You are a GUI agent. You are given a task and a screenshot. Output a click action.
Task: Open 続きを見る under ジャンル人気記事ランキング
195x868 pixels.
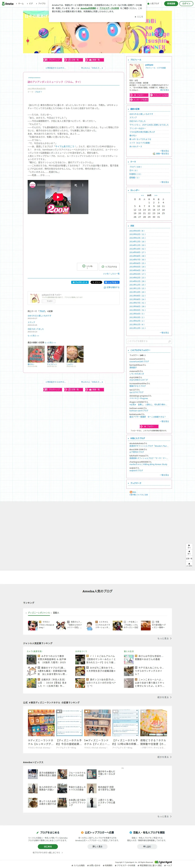pyautogui.click(x=164, y=697)
